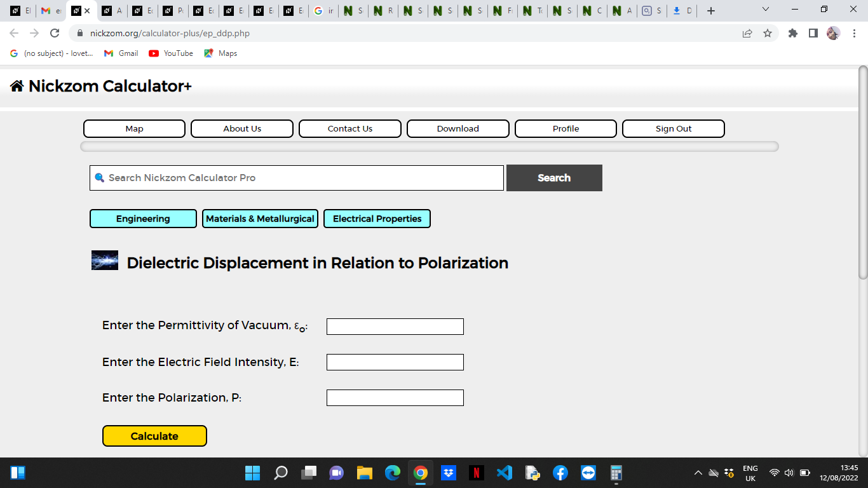The image size is (868, 488).
Task: Click the Dielectric Displacement heading thumbnail image
Action: click(105, 261)
